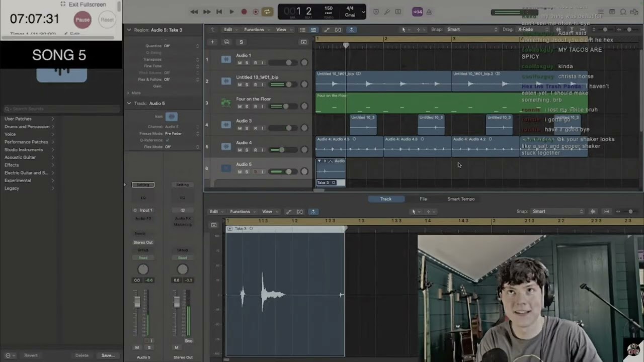Click Exit Fullscreen at top left
Viewport: 644px width, 362px height.
(84, 5)
